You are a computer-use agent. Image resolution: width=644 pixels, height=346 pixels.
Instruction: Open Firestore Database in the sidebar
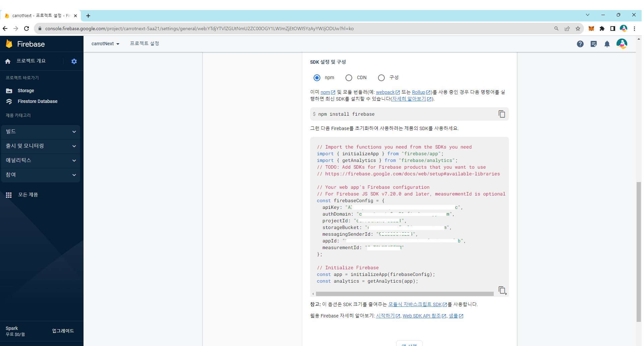[38, 101]
